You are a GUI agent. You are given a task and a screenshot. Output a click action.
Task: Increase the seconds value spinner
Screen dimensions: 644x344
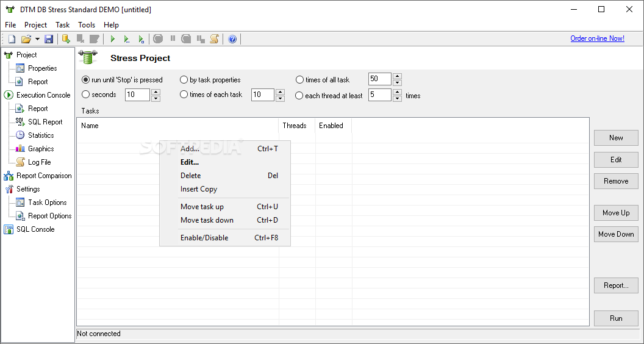(156, 91)
